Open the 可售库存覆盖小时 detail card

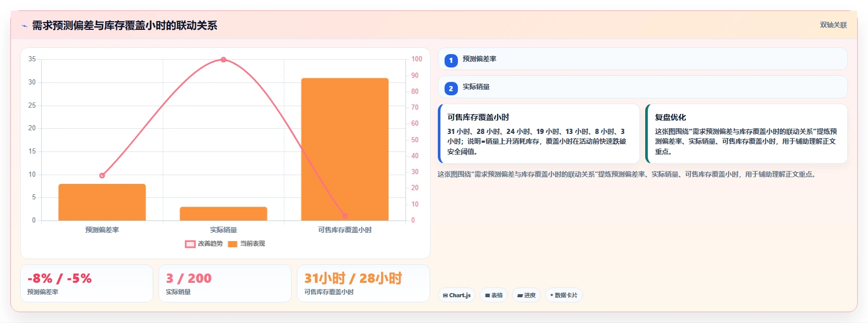point(539,134)
